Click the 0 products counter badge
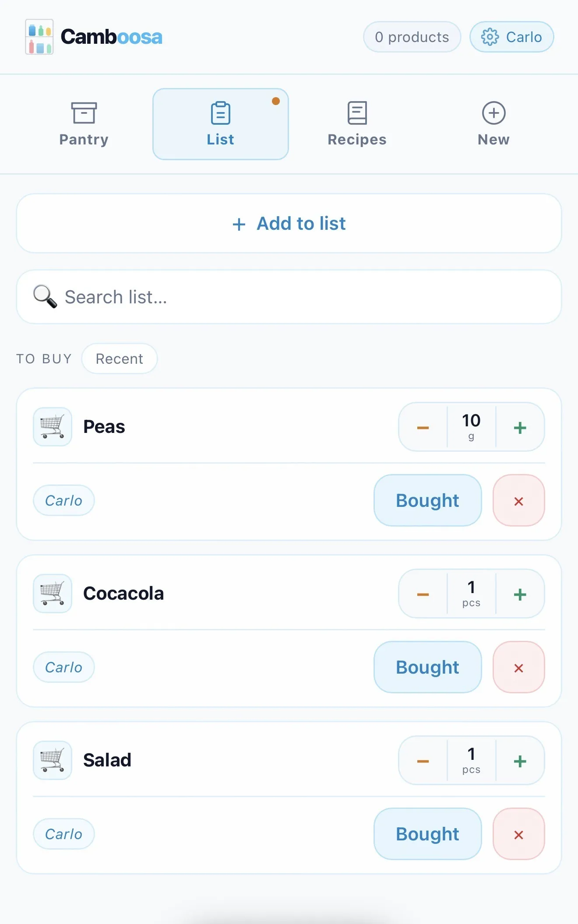The height and width of the screenshot is (924, 578). tap(412, 37)
